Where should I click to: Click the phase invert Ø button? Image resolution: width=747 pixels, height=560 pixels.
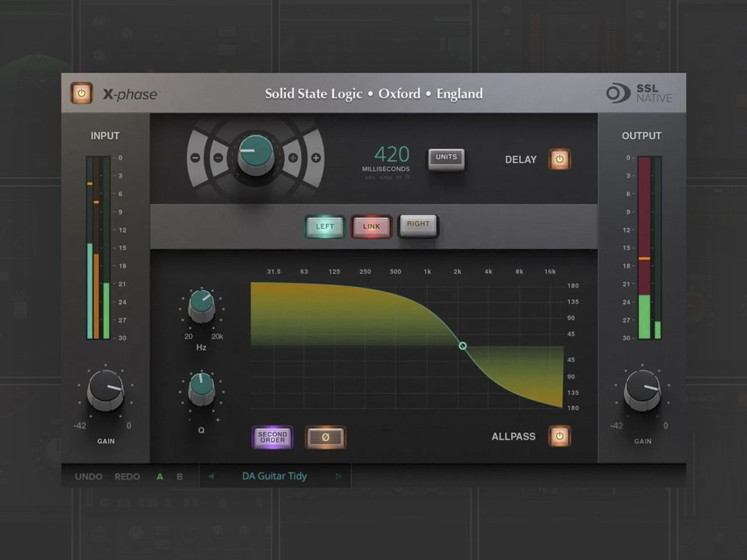pyautogui.click(x=325, y=436)
